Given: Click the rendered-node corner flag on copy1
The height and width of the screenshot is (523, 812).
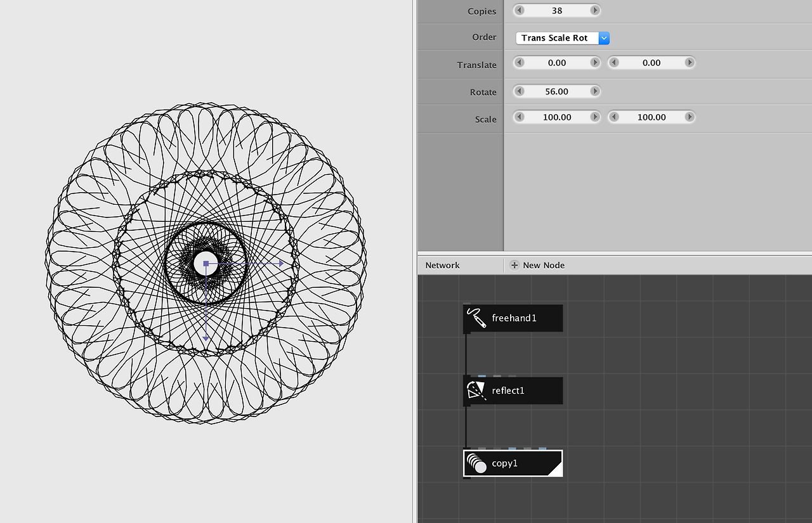Looking at the screenshot, I should tap(555, 468).
